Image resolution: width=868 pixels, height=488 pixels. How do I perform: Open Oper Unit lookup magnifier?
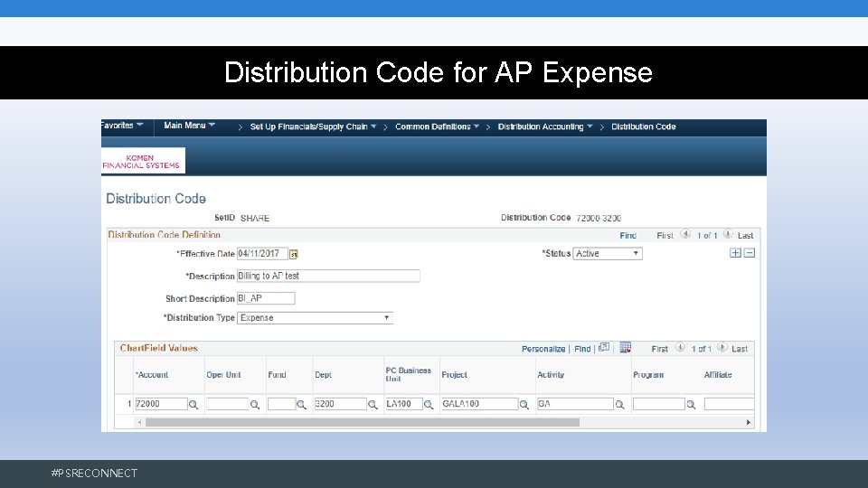[x=255, y=405]
